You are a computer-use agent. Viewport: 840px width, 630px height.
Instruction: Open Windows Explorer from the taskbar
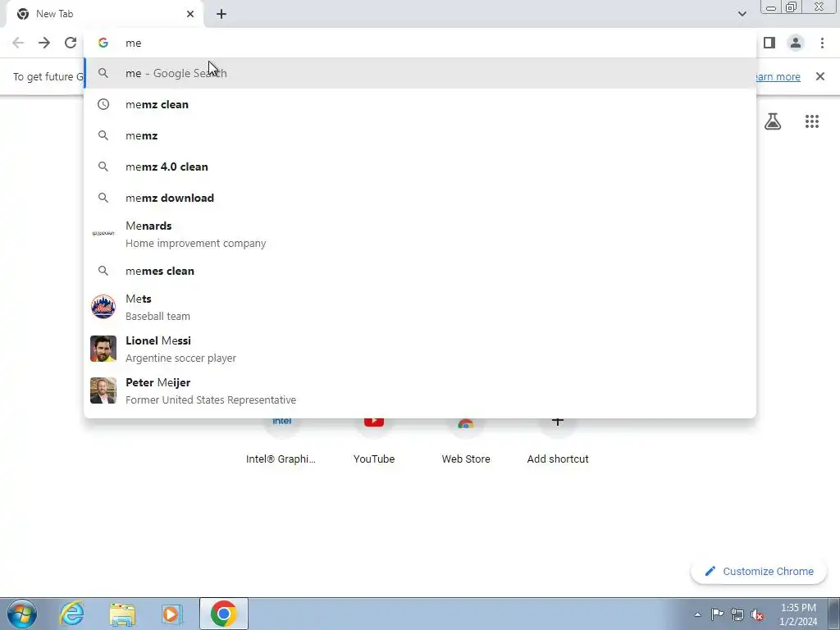(x=122, y=614)
